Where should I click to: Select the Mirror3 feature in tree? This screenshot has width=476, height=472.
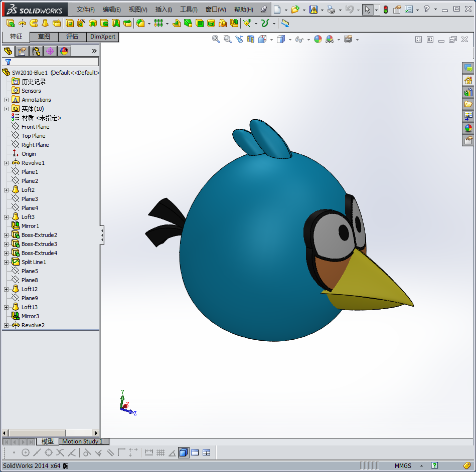(x=30, y=316)
